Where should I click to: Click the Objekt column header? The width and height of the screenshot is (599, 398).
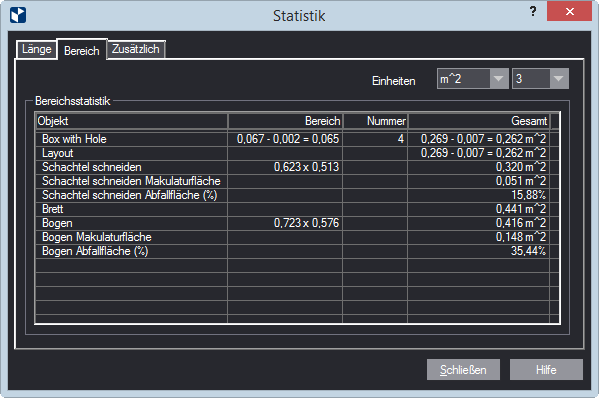click(131, 121)
